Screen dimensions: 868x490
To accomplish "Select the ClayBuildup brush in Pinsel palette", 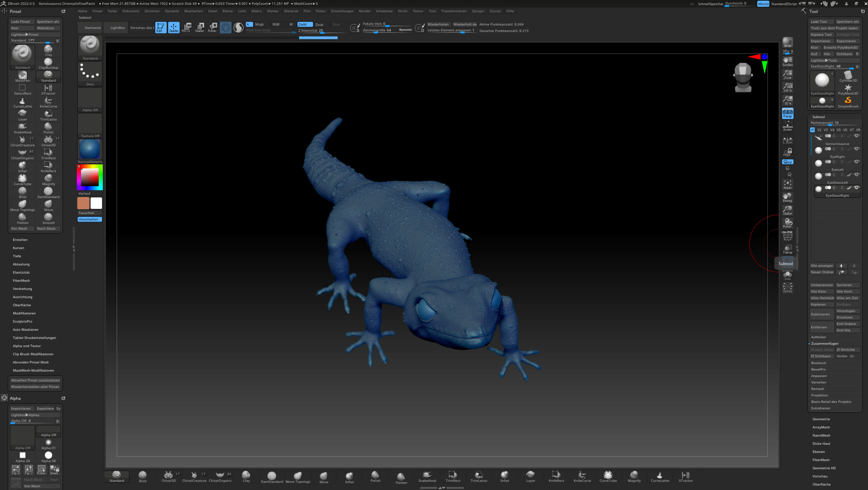I will [48, 63].
